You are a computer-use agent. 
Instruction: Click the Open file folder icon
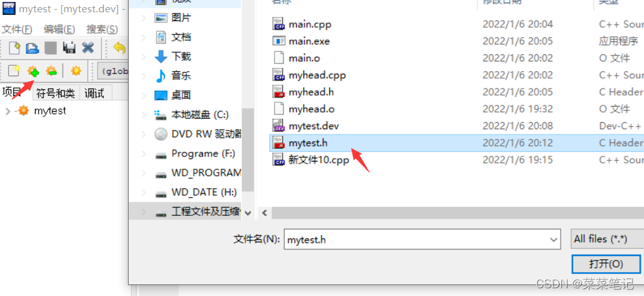[x=32, y=48]
